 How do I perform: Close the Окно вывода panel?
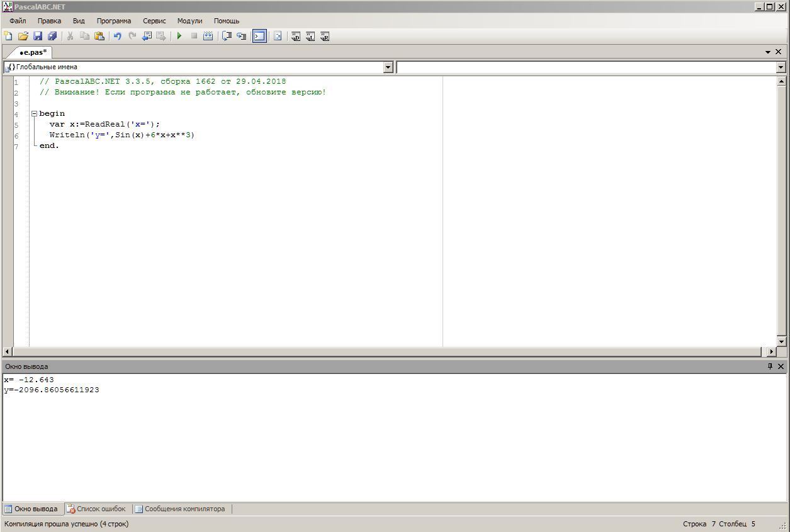[x=781, y=366]
